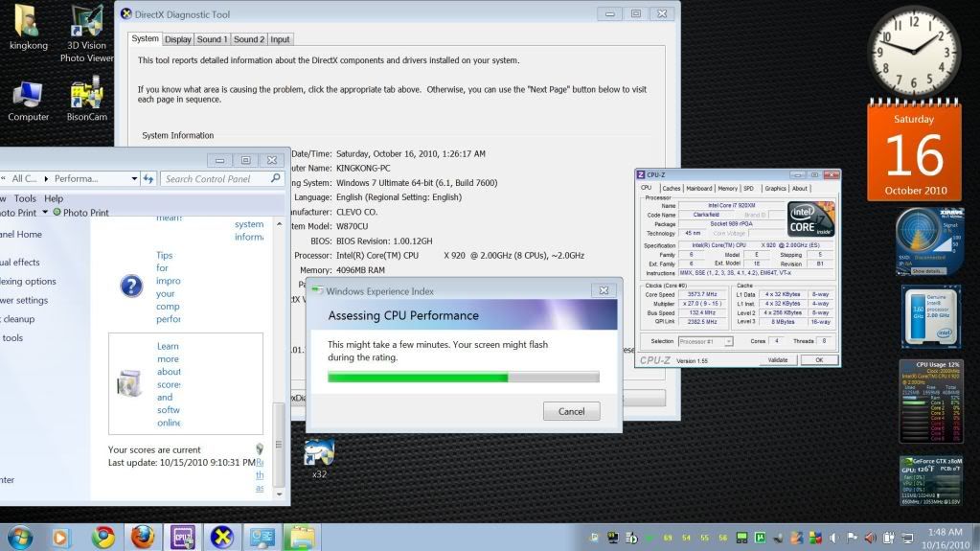Cancel the CPU performance assessment
Viewport: 980px width, 551px height.
tap(571, 411)
